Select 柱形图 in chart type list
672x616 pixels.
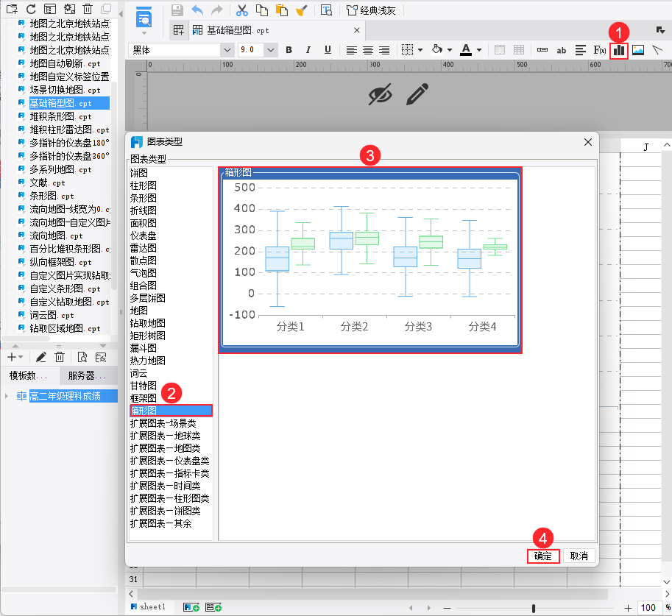143,185
